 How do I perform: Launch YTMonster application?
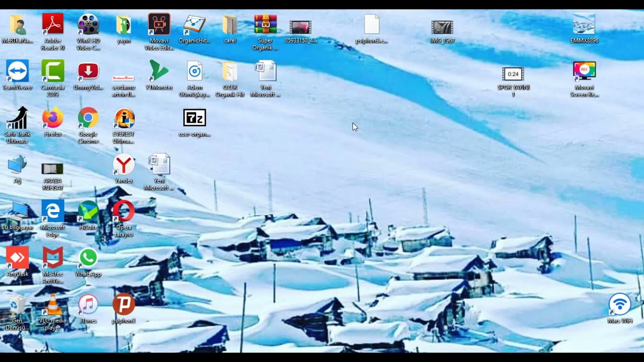pyautogui.click(x=159, y=71)
